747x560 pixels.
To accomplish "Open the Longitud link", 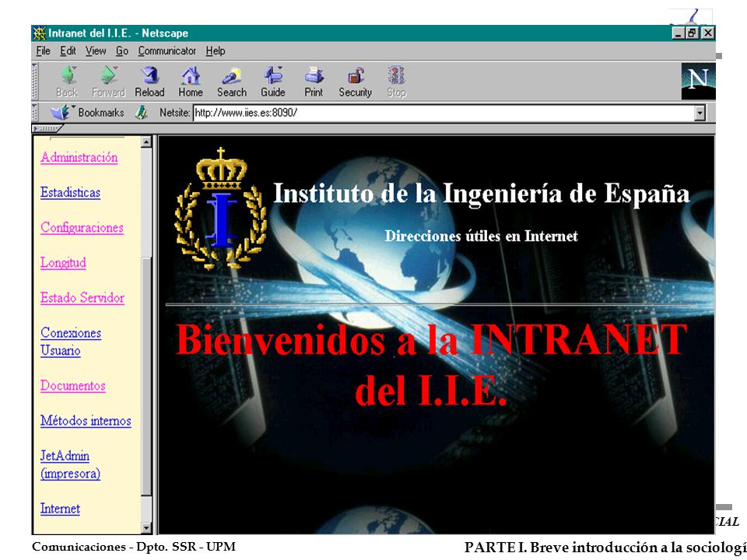I will tap(63, 263).
